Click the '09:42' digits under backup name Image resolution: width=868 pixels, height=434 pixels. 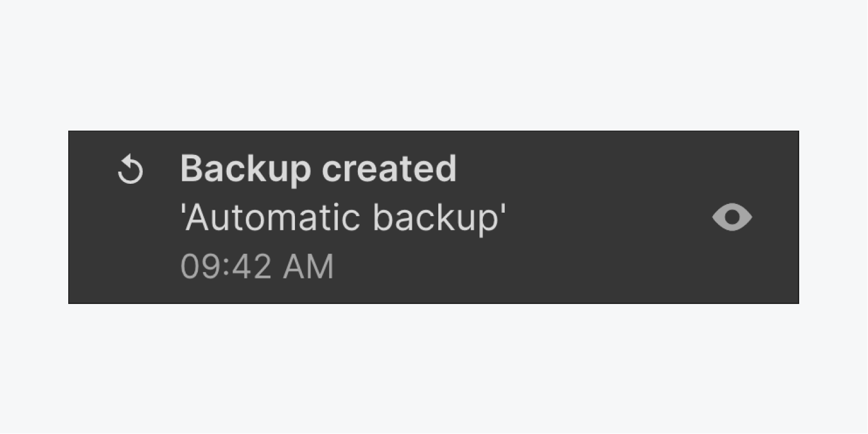[226, 267]
